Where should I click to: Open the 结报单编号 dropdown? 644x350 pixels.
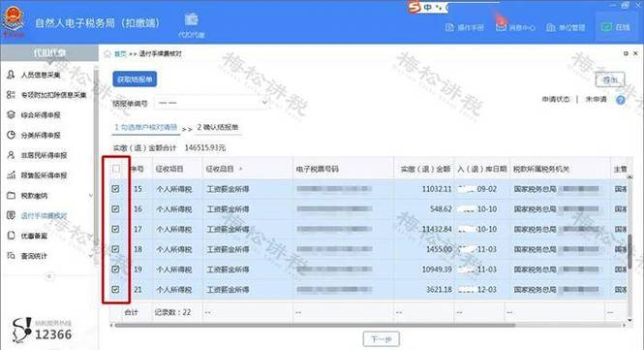coord(213,103)
